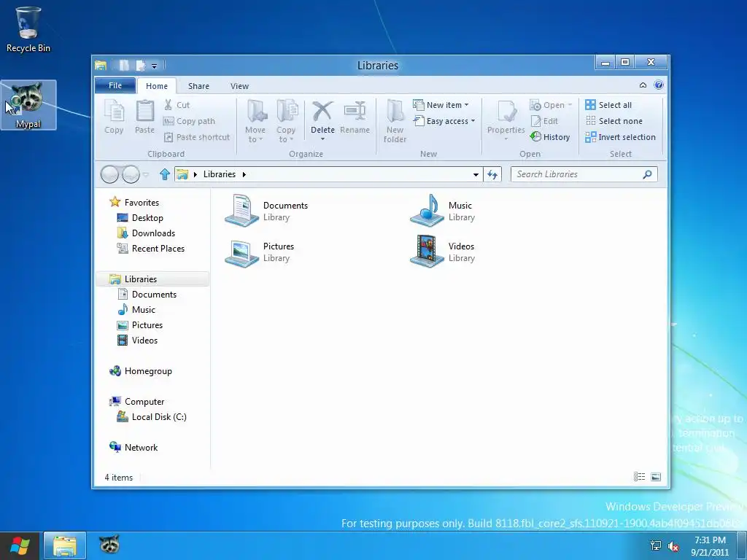Click Paste shortcut in the ribbon
Screen dimensions: 747x560
(x=197, y=137)
